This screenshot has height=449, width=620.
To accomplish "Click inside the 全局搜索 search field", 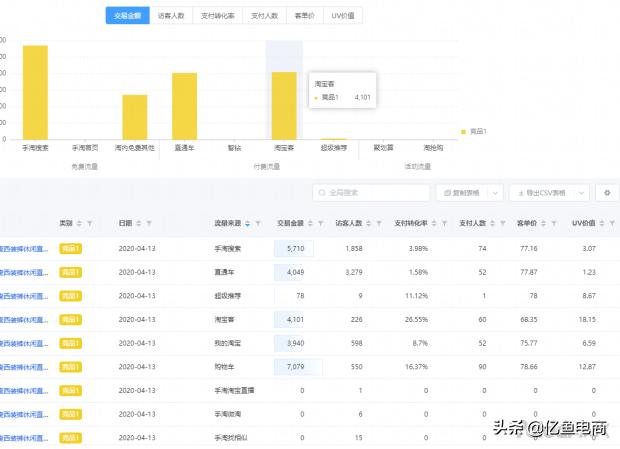I will click(371, 193).
